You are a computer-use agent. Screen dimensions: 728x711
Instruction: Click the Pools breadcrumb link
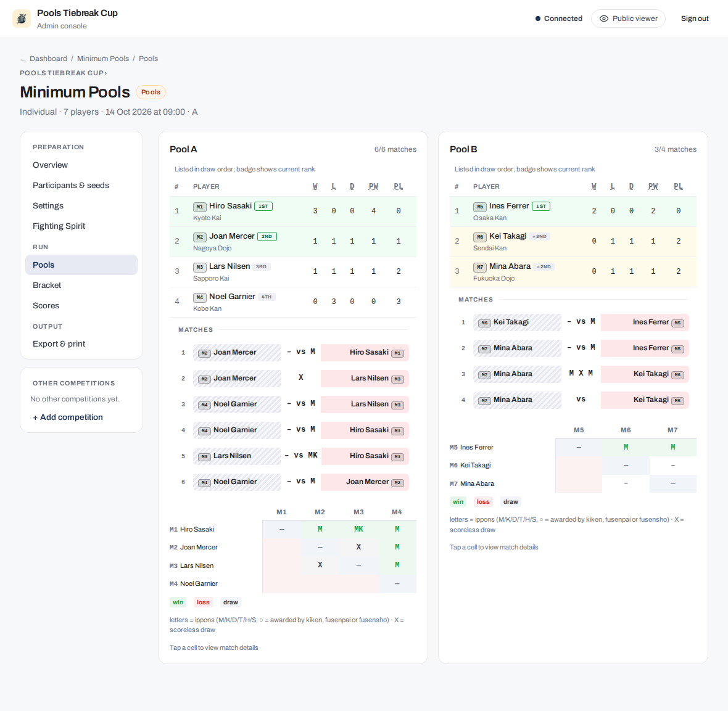pos(148,59)
